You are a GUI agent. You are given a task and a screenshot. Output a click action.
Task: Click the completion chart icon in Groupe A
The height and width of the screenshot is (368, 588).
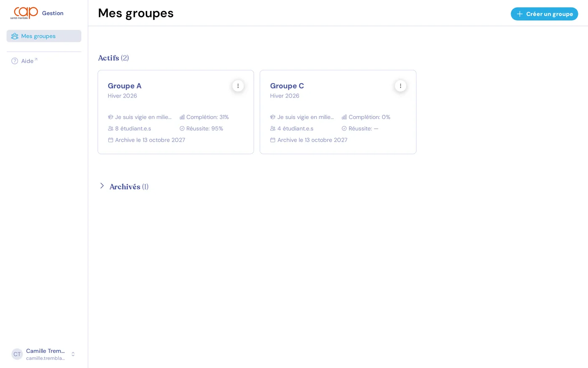(x=182, y=117)
